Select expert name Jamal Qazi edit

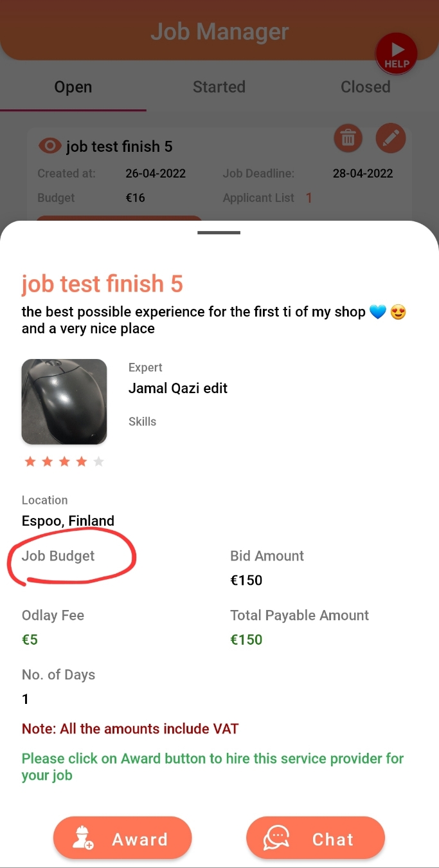178,388
